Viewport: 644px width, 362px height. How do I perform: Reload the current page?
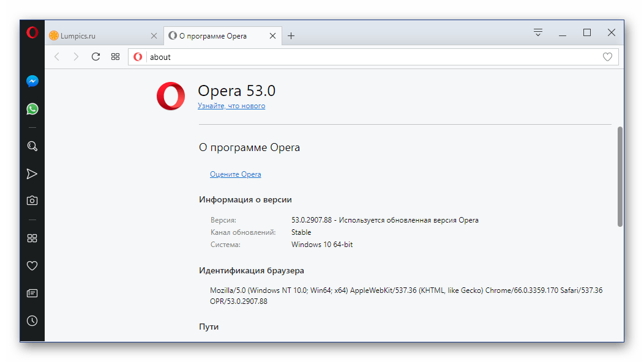pyautogui.click(x=95, y=57)
